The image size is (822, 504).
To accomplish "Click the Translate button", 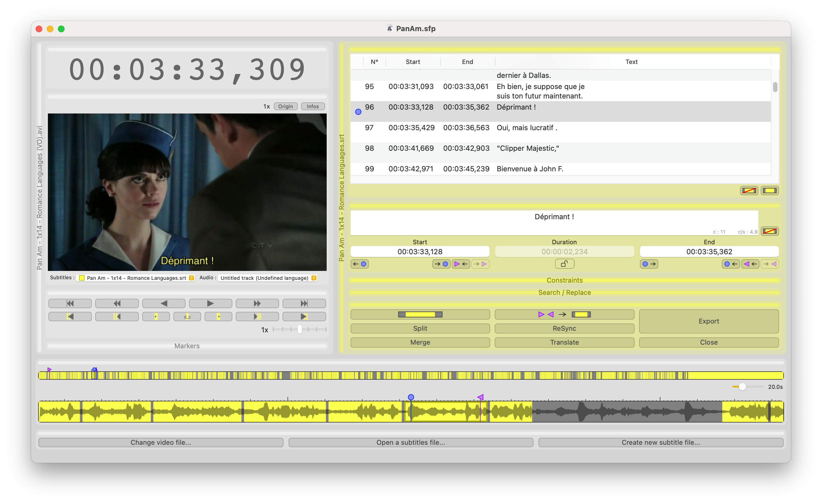I will point(564,342).
